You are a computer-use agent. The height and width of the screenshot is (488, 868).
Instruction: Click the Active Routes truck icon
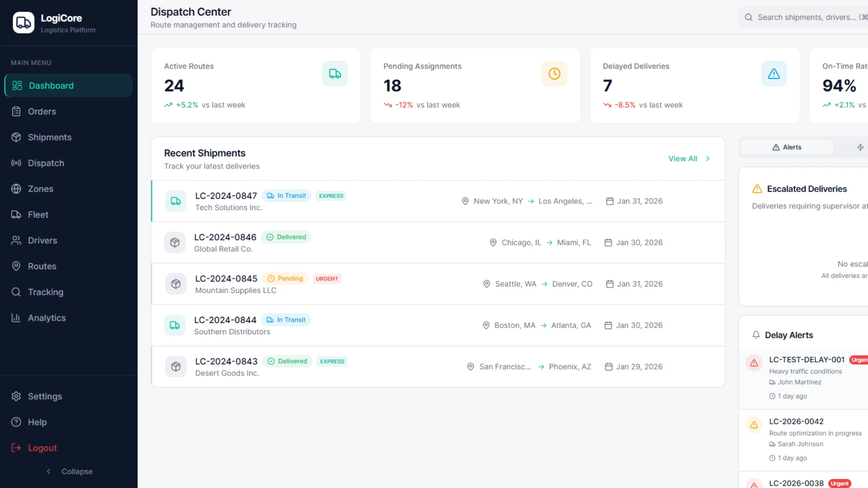point(335,74)
